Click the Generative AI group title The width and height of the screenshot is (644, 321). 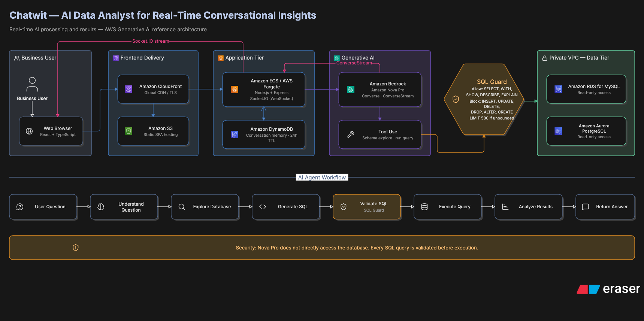point(358,58)
